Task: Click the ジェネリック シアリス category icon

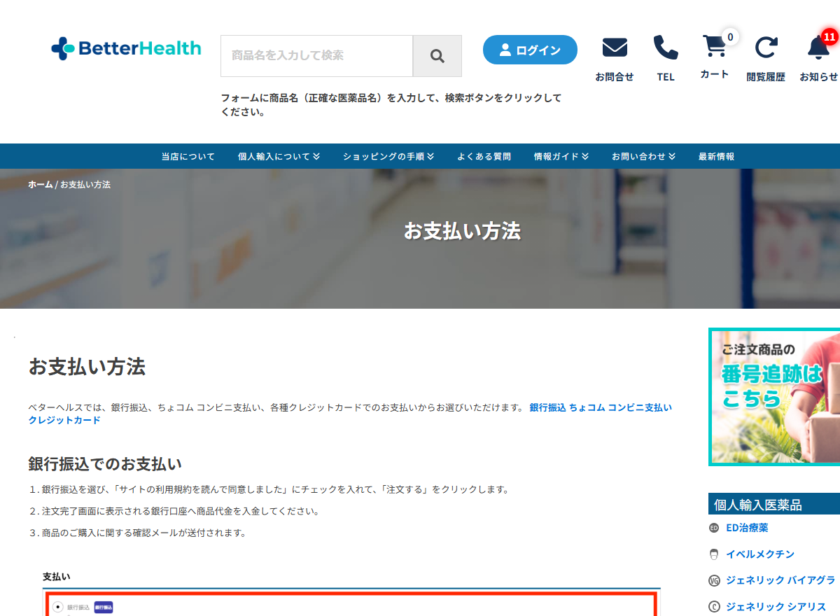Action: point(714,607)
